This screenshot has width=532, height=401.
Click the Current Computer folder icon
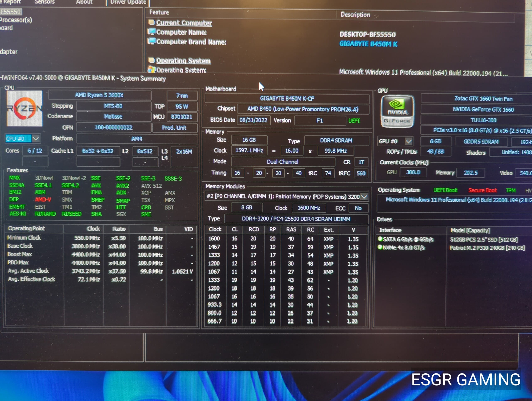pyautogui.click(x=151, y=22)
